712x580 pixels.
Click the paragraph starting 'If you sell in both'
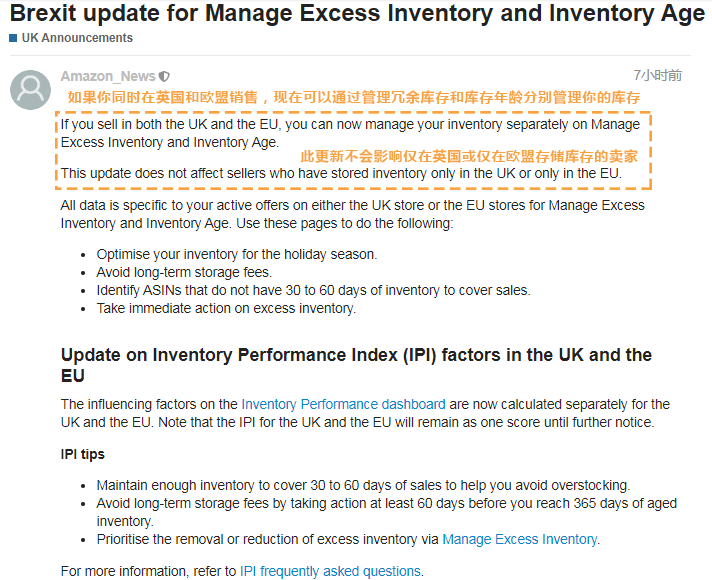(350, 133)
